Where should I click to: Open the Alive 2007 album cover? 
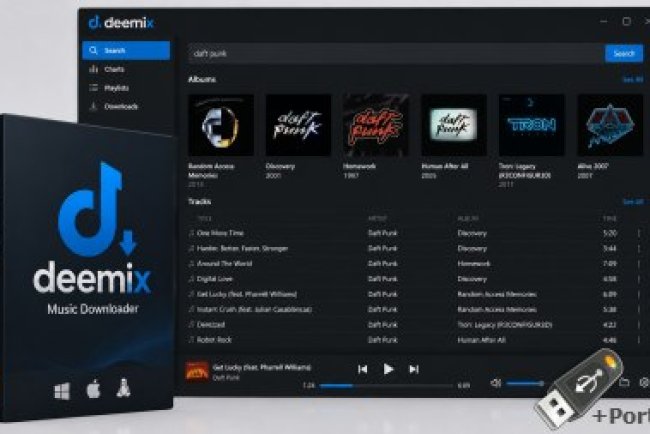[x=610, y=125]
